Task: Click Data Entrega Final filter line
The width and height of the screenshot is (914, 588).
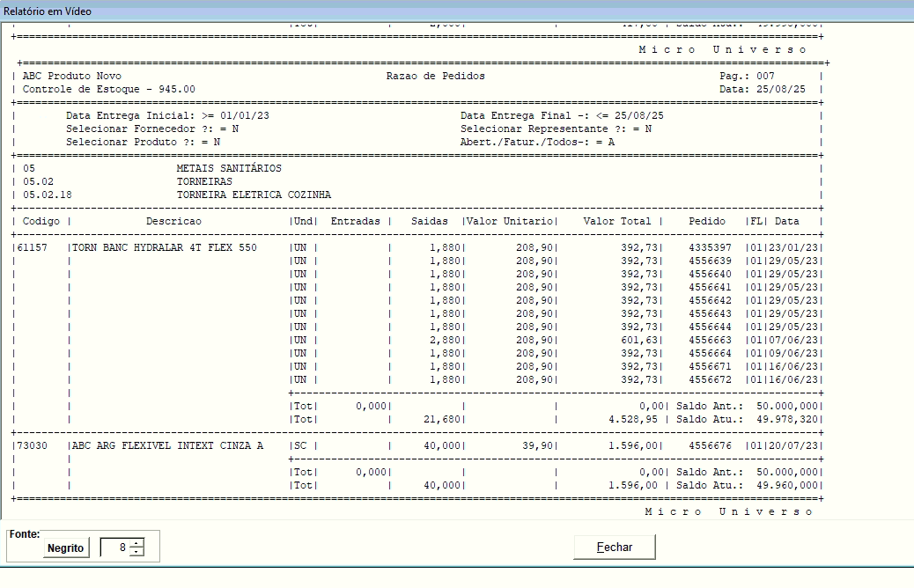Action: tap(562, 115)
